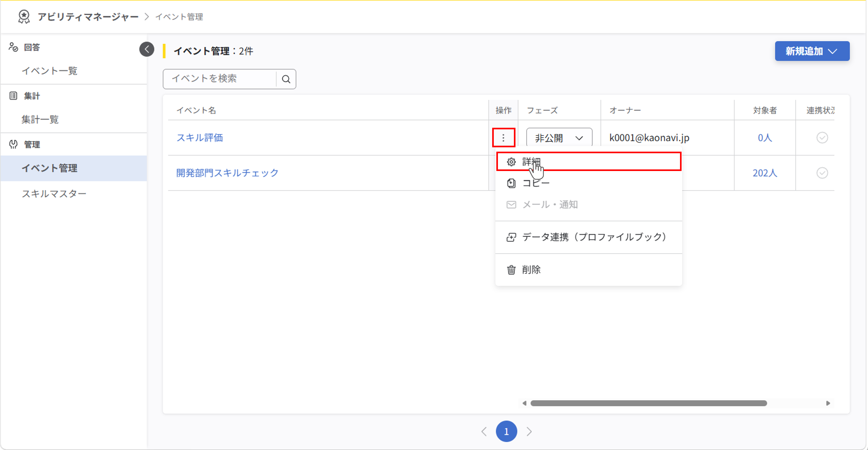Click the check circle in 開発部門スキルチェック row
Viewport: 868px width, 450px height.
click(822, 173)
